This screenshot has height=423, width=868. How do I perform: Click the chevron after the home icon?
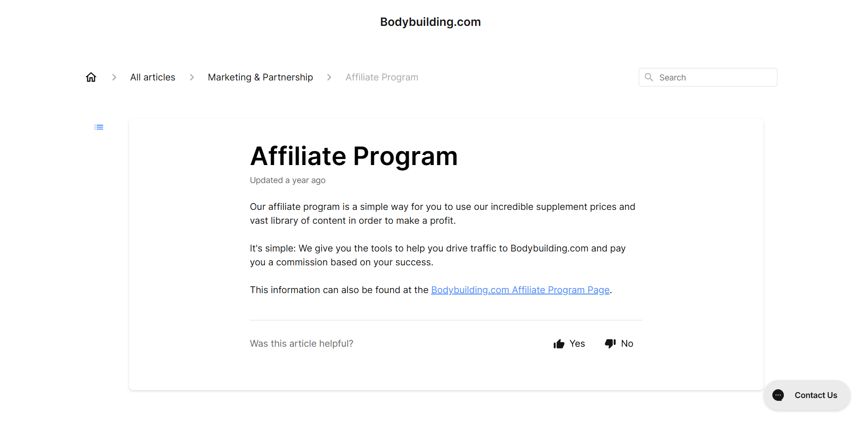114,77
